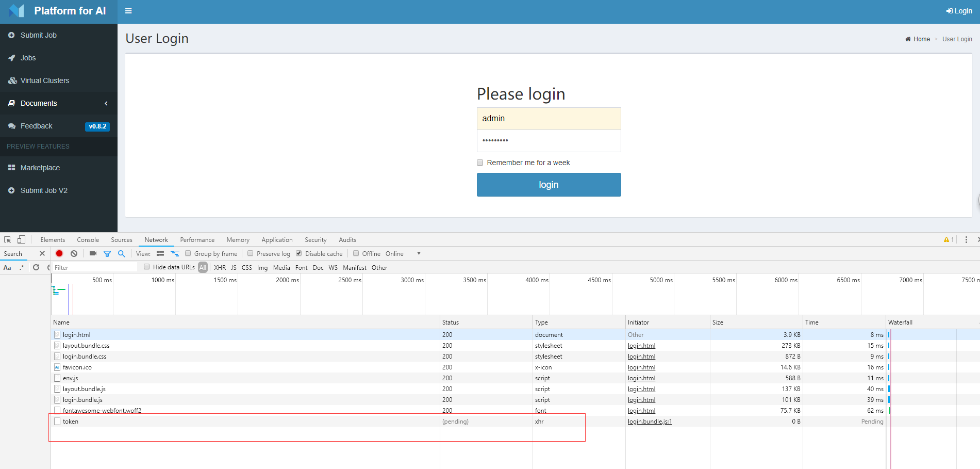Click the admin username input field
Viewport: 980px width, 469px height.
pyautogui.click(x=549, y=119)
